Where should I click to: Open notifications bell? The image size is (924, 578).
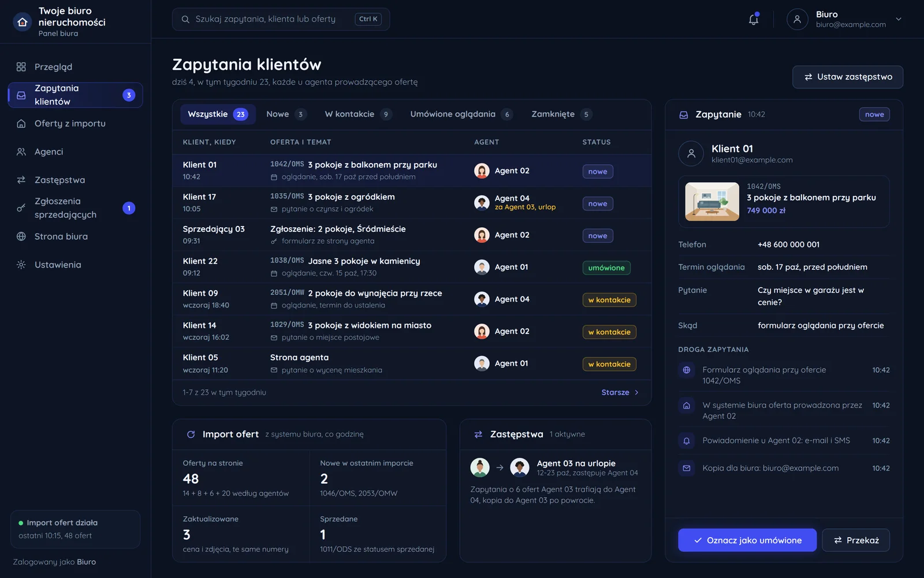point(754,19)
